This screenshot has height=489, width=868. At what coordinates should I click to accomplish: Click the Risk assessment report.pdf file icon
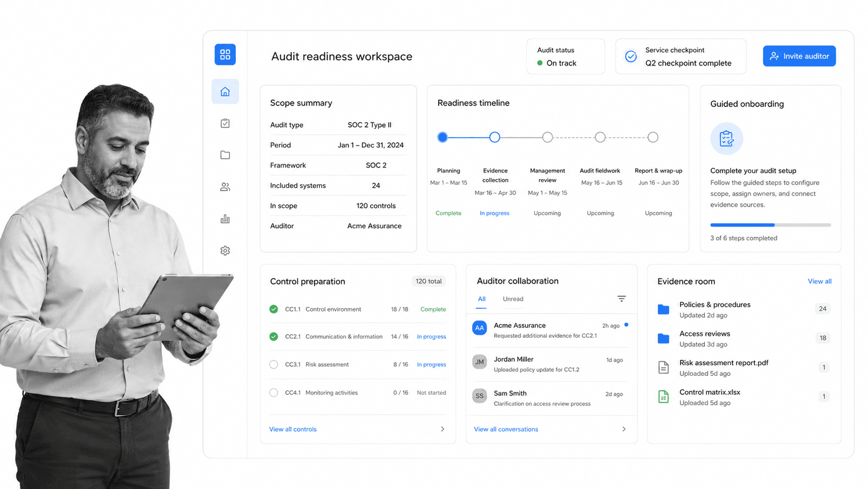[663, 367]
